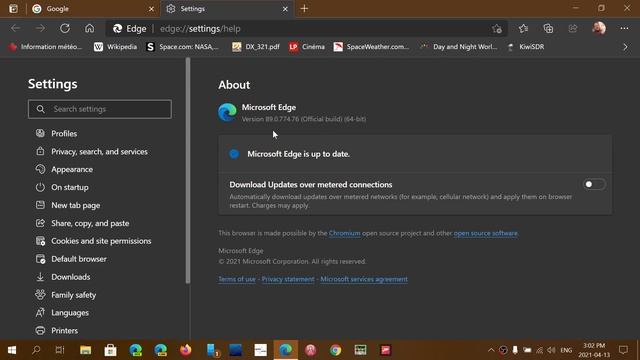
Task: Open the Settings and more menu
Action: pos(624,28)
